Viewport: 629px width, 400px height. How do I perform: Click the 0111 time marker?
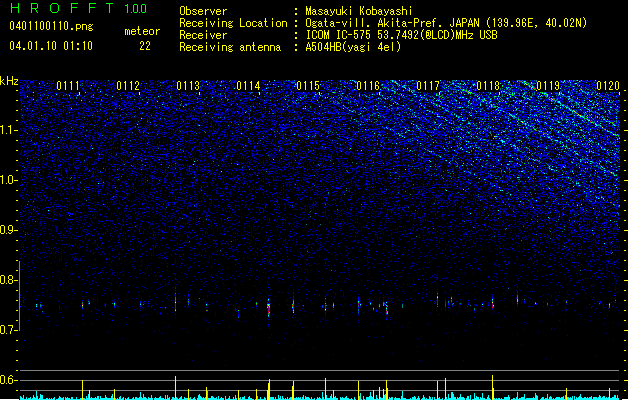(68, 86)
